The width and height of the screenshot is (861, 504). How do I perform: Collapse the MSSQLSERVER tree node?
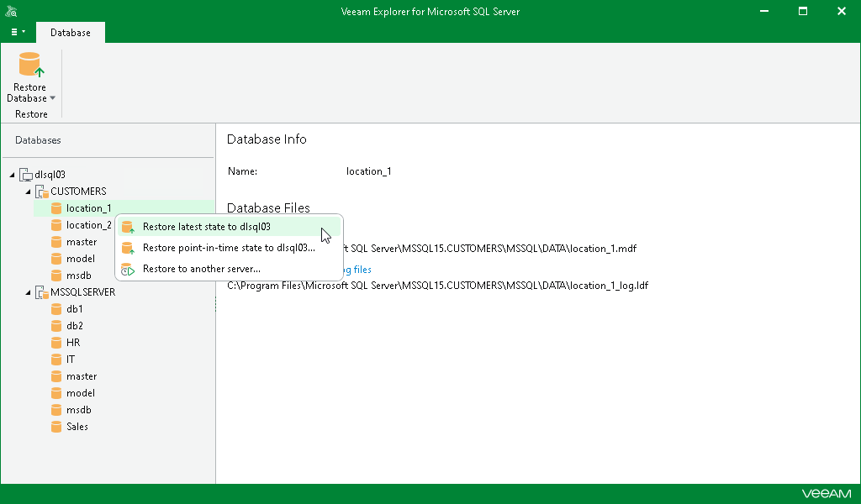(x=28, y=291)
